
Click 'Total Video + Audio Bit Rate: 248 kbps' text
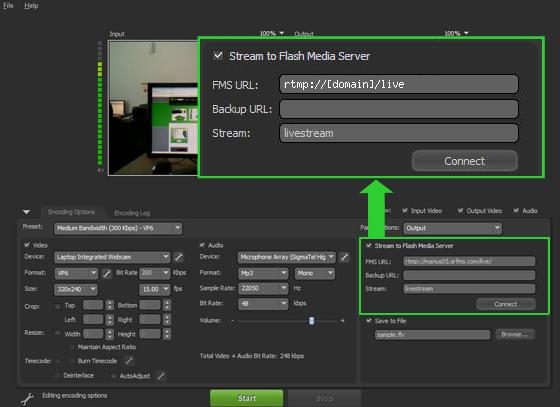(x=252, y=356)
